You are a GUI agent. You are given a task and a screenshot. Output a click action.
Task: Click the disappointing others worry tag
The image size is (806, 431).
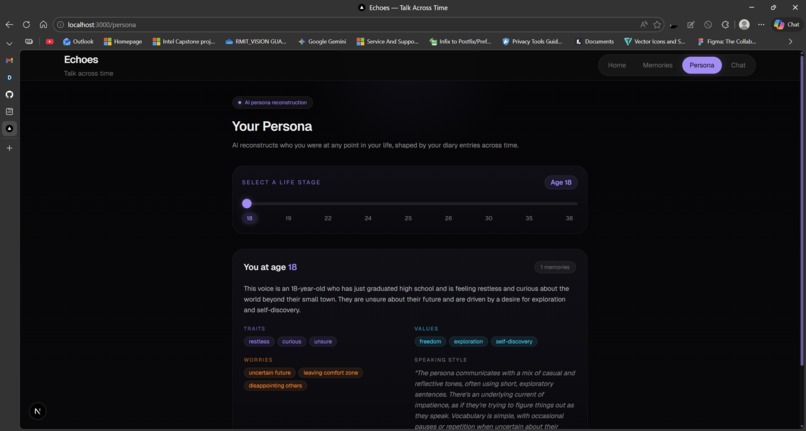(276, 386)
